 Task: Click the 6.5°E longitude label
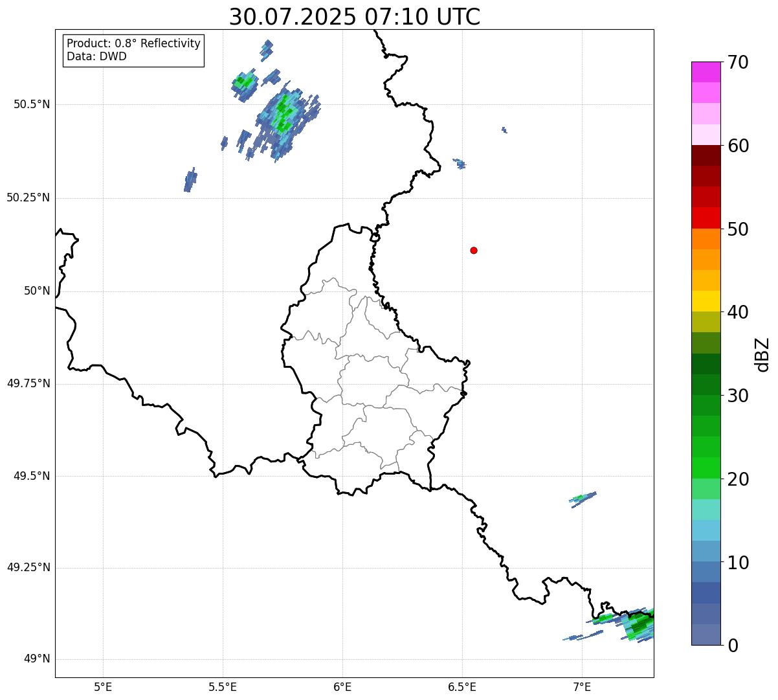click(x=462, y=687)
